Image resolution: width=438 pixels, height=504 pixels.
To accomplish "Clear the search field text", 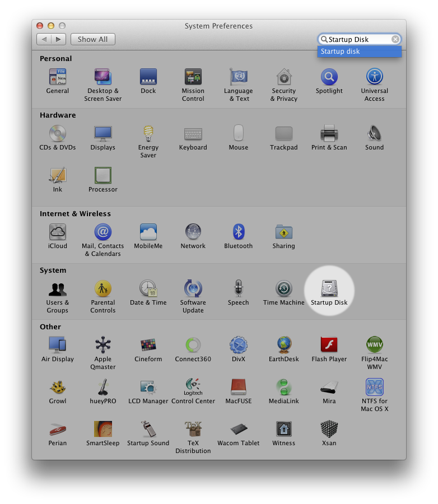I will point(395,39).
